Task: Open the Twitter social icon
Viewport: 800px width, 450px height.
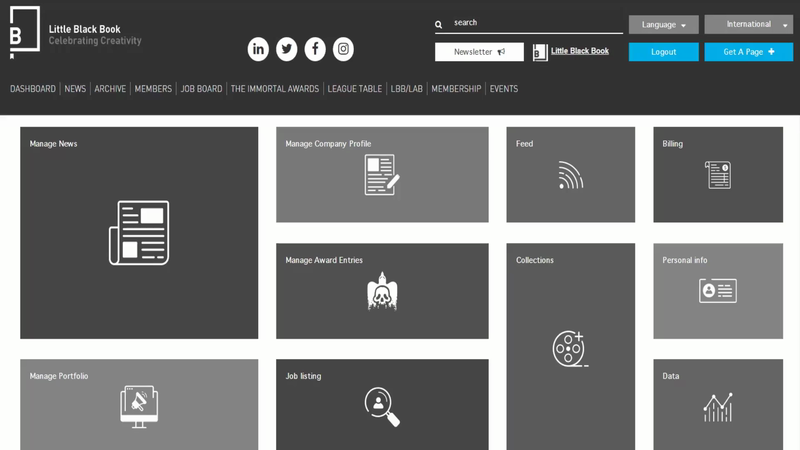Action: (x=287, y=49)
